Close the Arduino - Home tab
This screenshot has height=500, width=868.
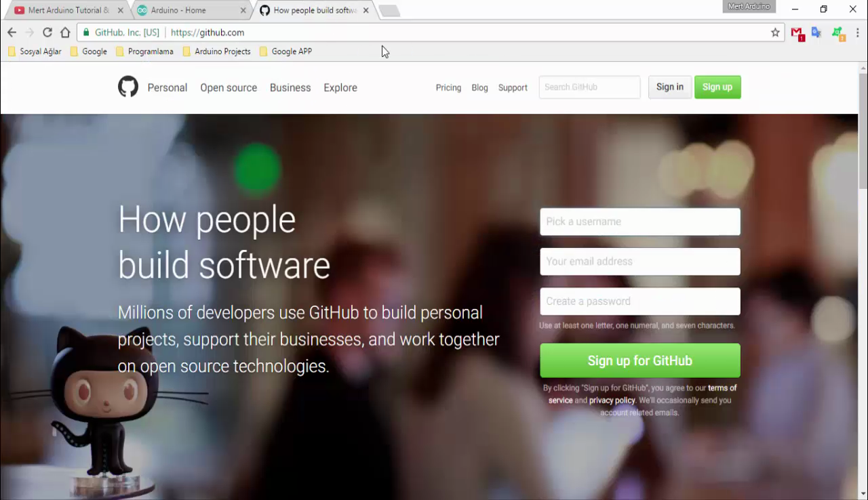[x=243, y=10]
